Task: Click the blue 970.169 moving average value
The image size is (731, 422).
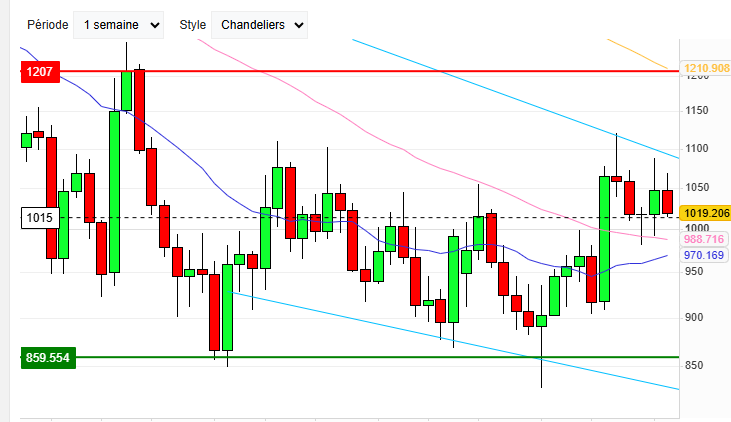Action: [x=703, y=255]
